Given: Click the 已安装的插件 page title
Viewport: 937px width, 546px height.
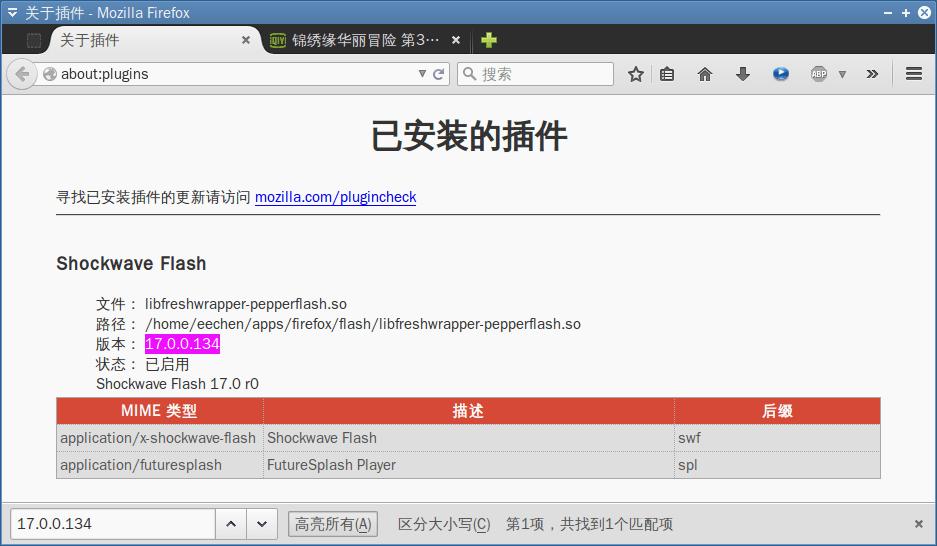Looking at the screenshot, I should point(468,136).
